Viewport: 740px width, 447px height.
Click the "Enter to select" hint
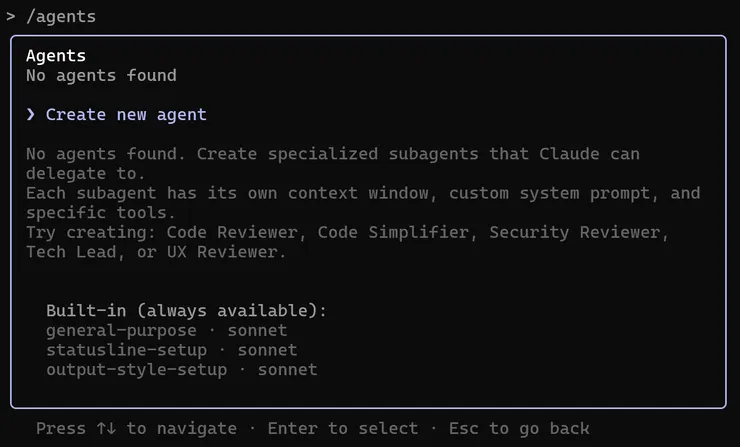tap(343, 429)
